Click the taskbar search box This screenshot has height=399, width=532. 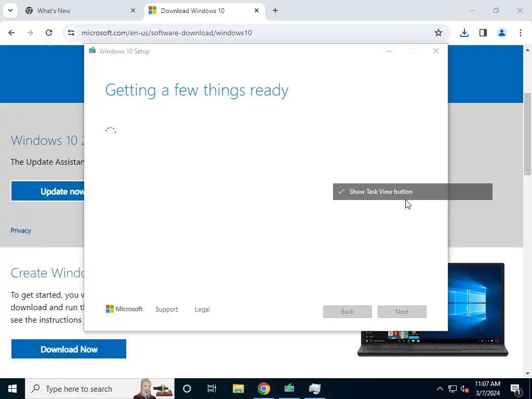click(100, 389)
